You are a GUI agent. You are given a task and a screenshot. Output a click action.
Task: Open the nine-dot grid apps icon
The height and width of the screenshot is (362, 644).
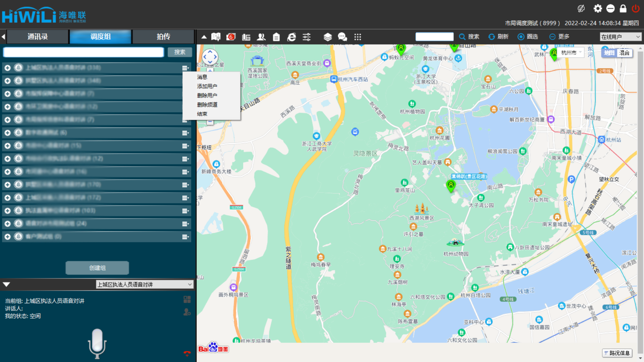(x=357, y=37)
